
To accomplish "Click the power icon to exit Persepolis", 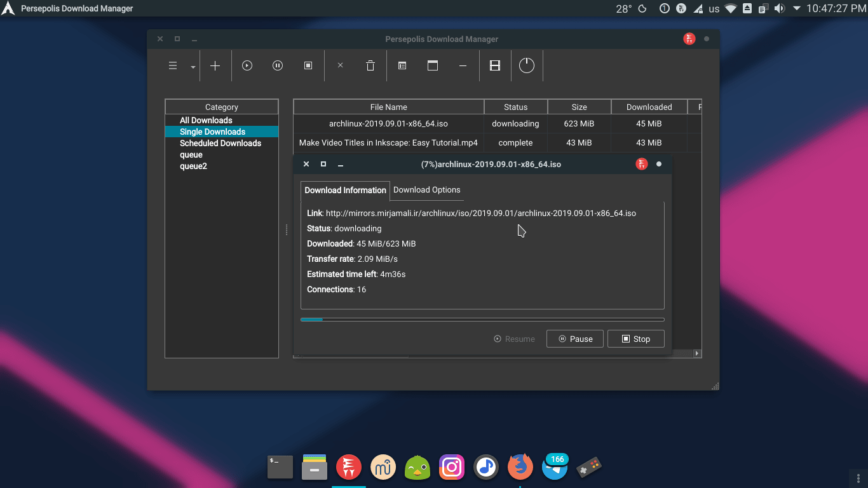I will (x=527, y=65).
